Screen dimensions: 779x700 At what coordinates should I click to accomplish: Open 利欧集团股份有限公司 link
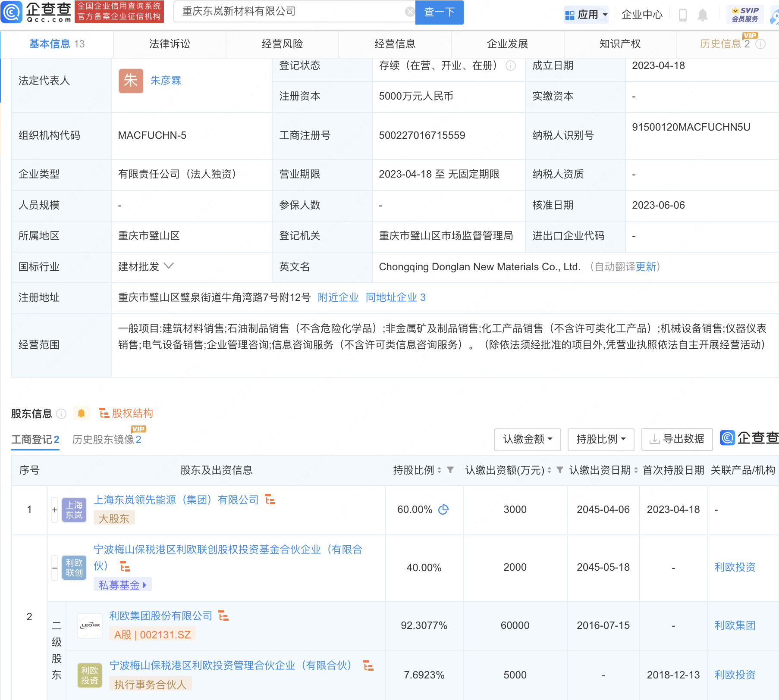click(160, 616)
